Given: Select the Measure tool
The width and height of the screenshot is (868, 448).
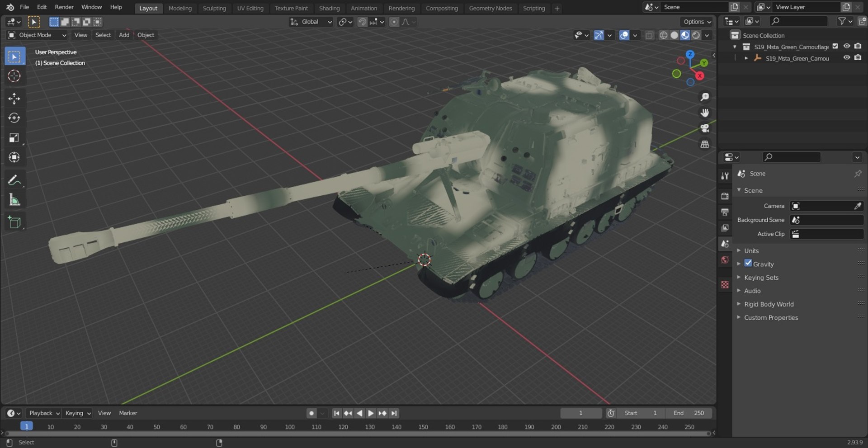Looking at the screenshot, I should point(14,199).
